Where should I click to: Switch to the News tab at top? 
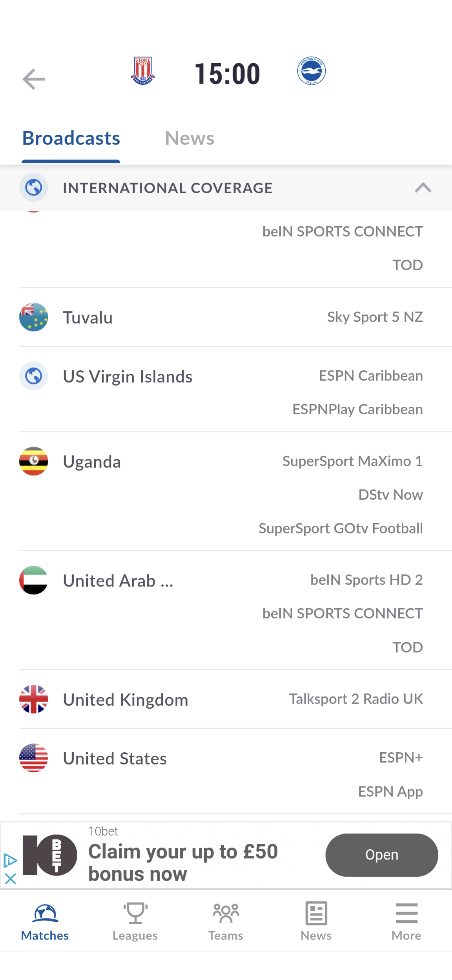pos(190,138)
